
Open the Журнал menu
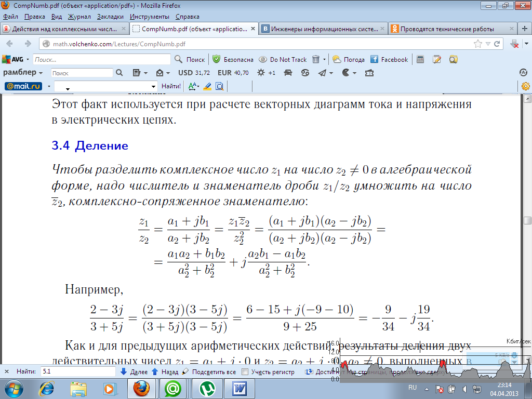pyautogui.click(x=79, y=17)
